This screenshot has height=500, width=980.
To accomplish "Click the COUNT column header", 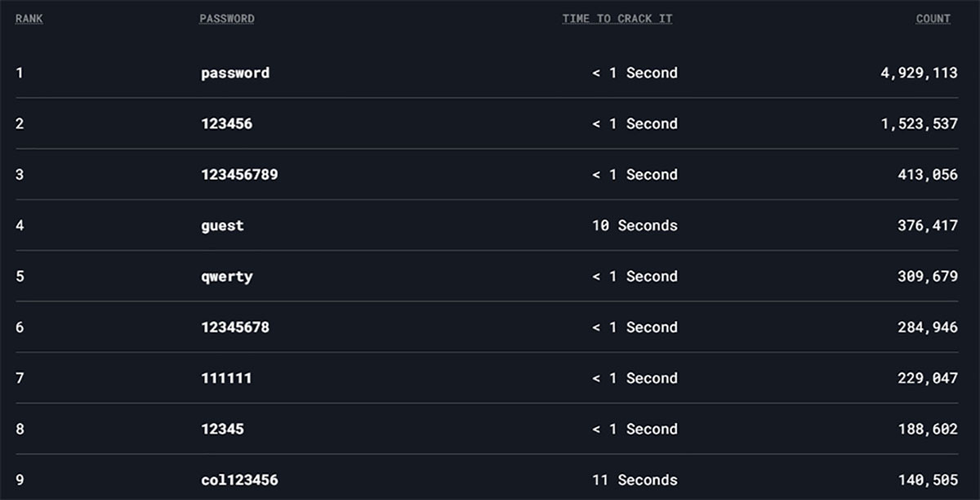I will pos(933,19).
